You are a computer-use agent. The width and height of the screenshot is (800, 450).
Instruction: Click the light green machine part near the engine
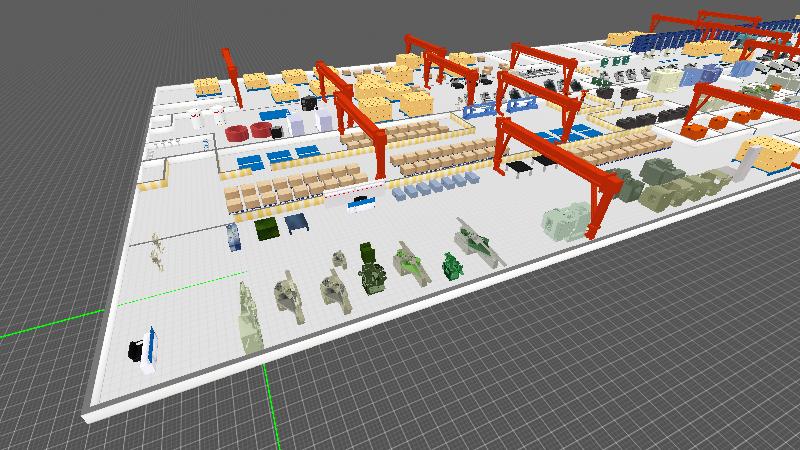pyautogui.click(x=409, y=262)
